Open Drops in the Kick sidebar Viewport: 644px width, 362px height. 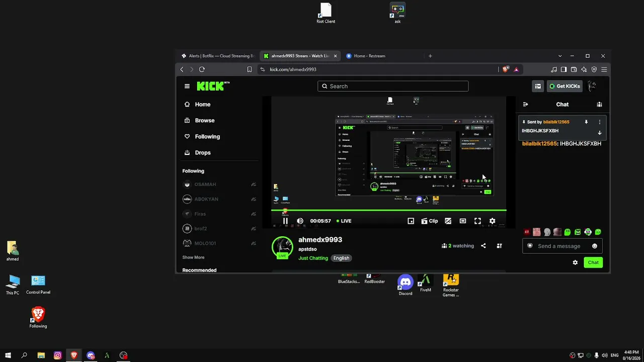(198, 152)
